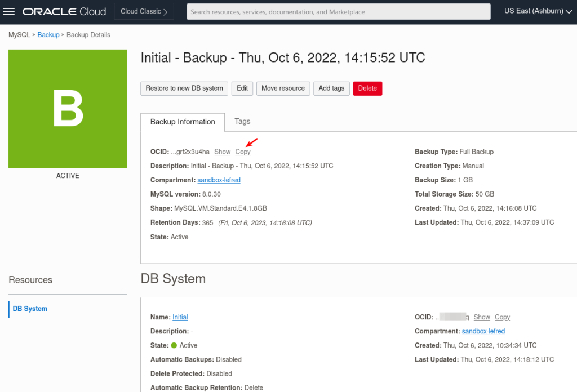Open the navigation hamburger menu
This screenshot has height=392, width=577.
coord(10,11)
